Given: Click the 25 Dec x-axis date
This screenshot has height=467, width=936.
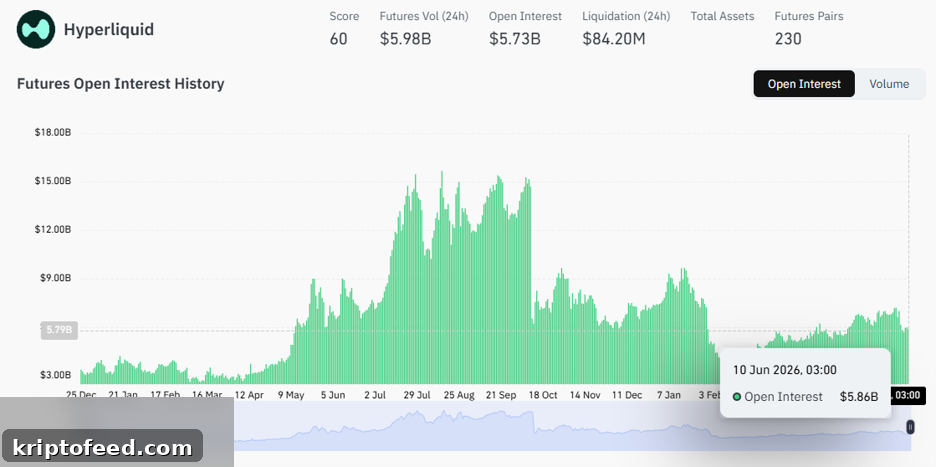Looking at the screenshot, I should point(81,395).
